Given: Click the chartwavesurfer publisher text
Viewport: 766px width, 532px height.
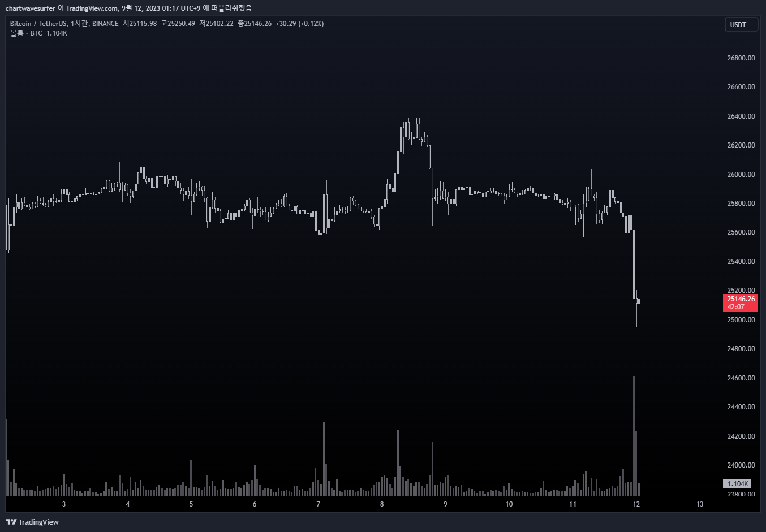Looking at the screenshot, I should [x=30, y=8].
